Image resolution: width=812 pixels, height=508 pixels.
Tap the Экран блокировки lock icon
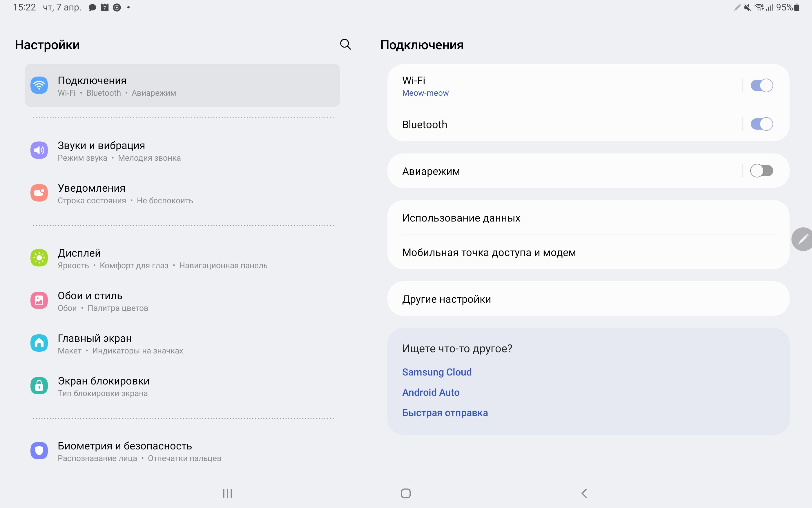[x=39, y=386]
